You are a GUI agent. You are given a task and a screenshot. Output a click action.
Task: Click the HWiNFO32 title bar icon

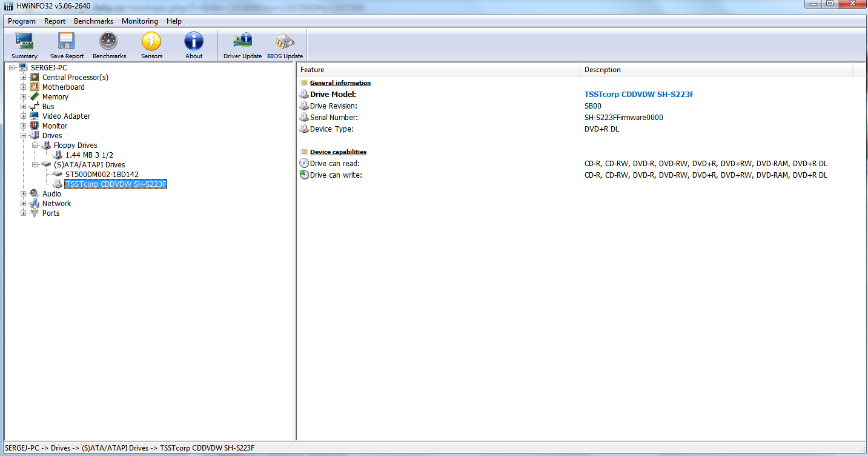click(x=8, y=5)
